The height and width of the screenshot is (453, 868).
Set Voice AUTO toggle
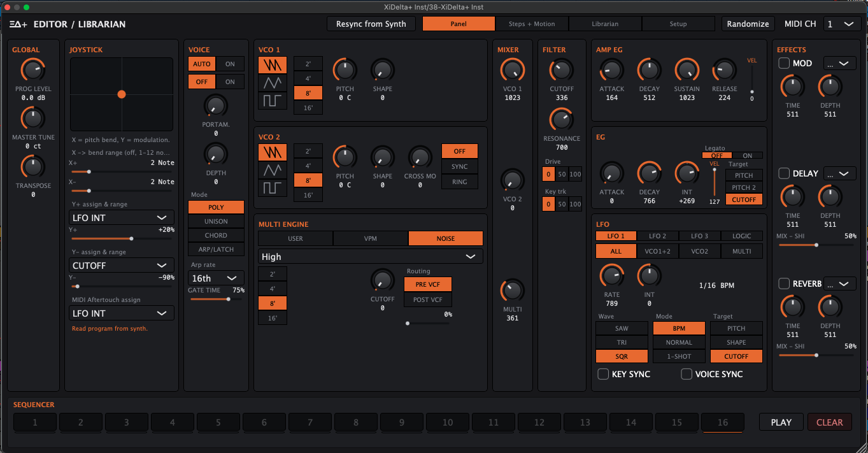click(202, 64)
